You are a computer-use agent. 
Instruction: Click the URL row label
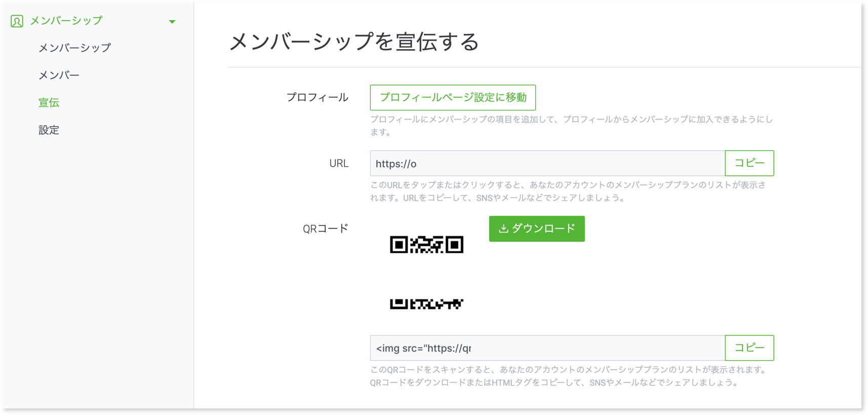coord(338,163)
